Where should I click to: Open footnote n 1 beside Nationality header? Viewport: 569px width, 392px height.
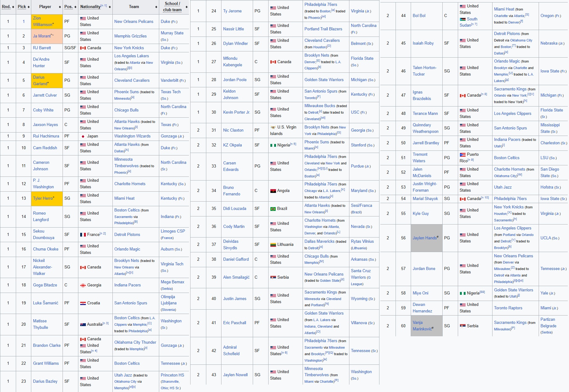tap(104, 6)
